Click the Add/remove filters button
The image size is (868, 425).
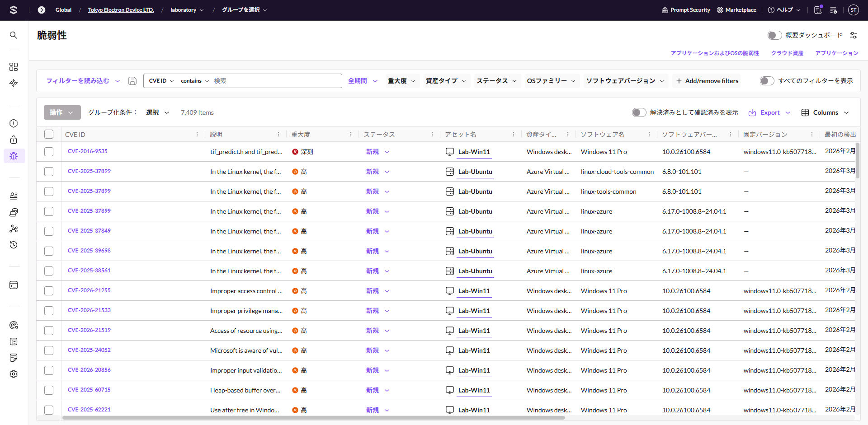[707, 81]
